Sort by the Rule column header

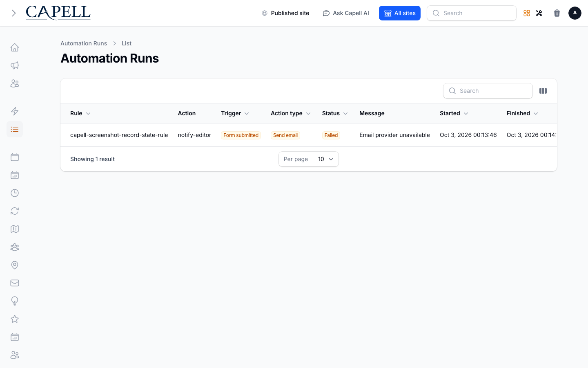[x=80, y=113]
